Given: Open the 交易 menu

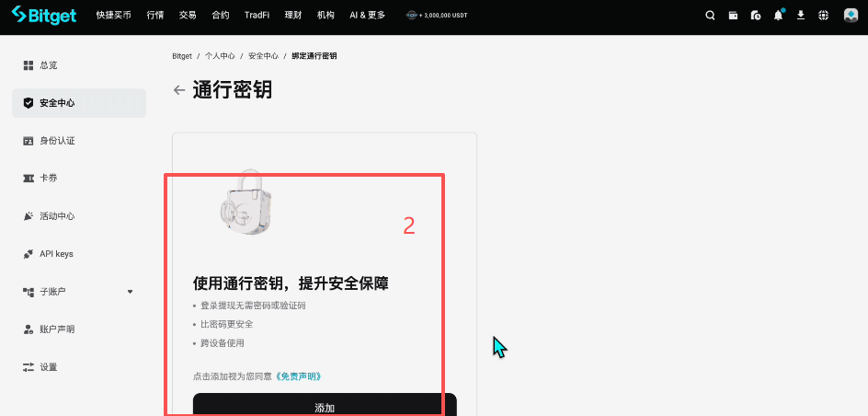Looking at the screenshot, I should pos(188,16).
